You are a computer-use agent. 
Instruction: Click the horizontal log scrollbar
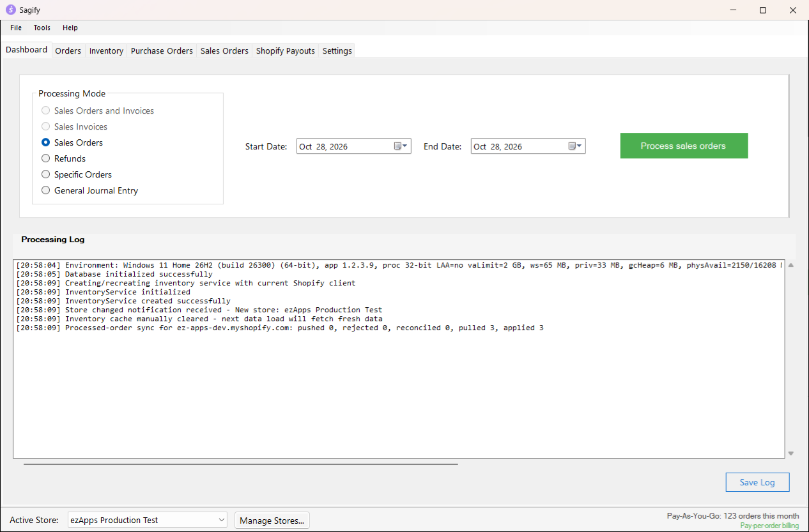click(x=241, y=464)
